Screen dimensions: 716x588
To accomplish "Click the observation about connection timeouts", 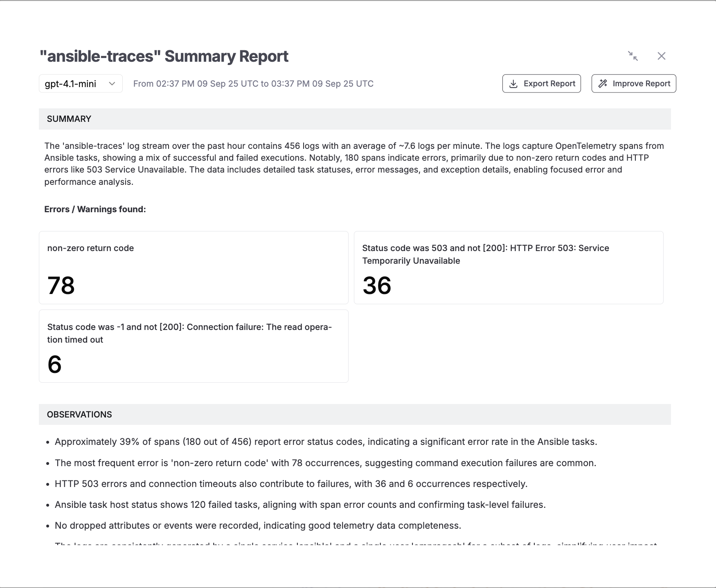I will [291, 484].
